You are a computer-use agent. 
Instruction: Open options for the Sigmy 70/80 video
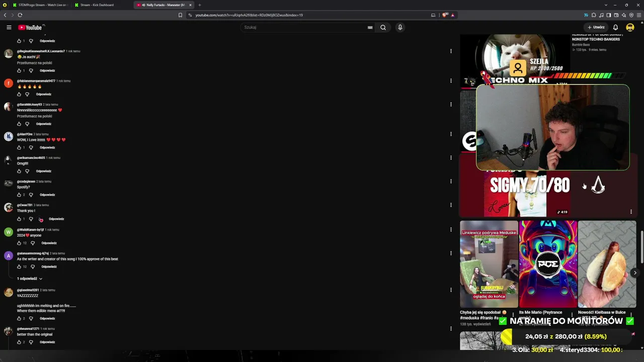pyautogui.click(x=631, y=212)
